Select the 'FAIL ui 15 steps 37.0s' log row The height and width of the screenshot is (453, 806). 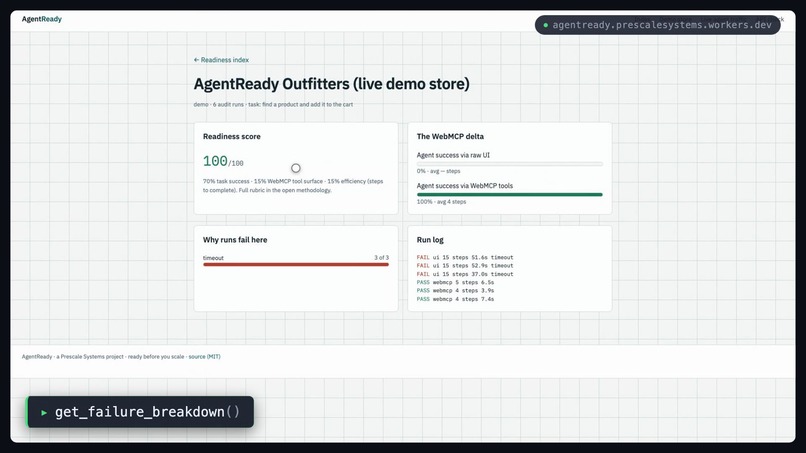coord(465,274)
